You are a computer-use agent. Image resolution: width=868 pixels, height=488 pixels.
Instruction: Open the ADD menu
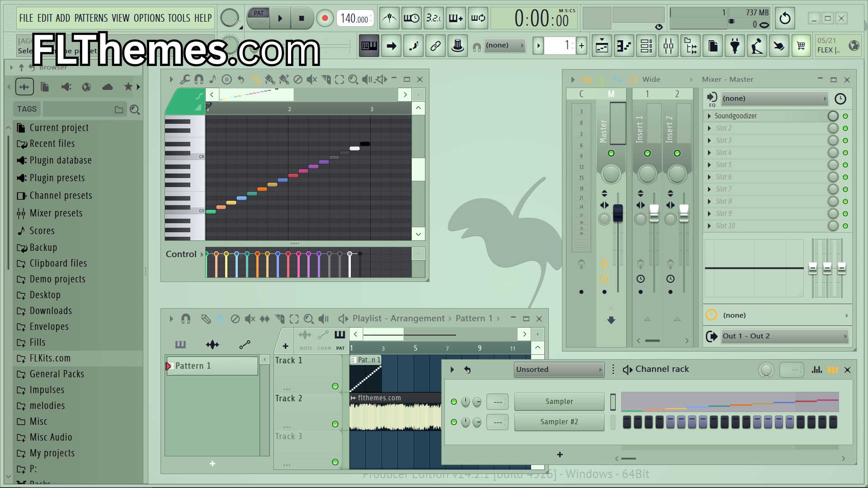(63, 18)
